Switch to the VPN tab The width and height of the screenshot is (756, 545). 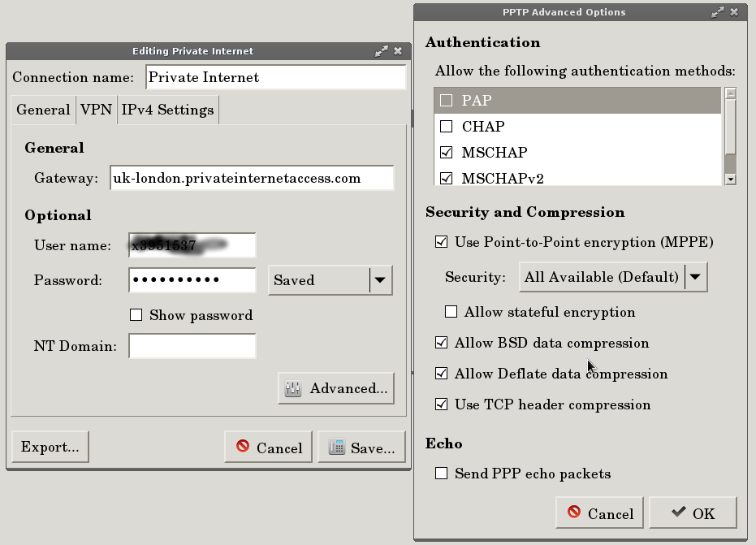click(96, 110)
